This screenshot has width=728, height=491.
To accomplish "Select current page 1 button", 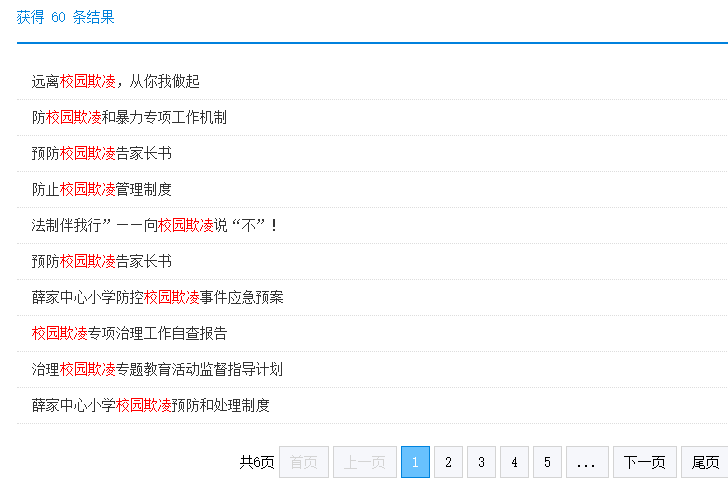I will (415, 462).
